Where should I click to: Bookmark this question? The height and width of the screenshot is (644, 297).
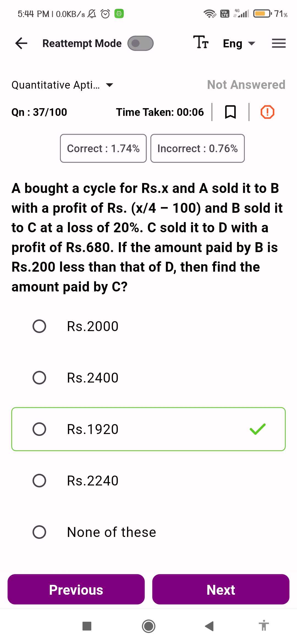pyautogui.click(x=230, y=112)
